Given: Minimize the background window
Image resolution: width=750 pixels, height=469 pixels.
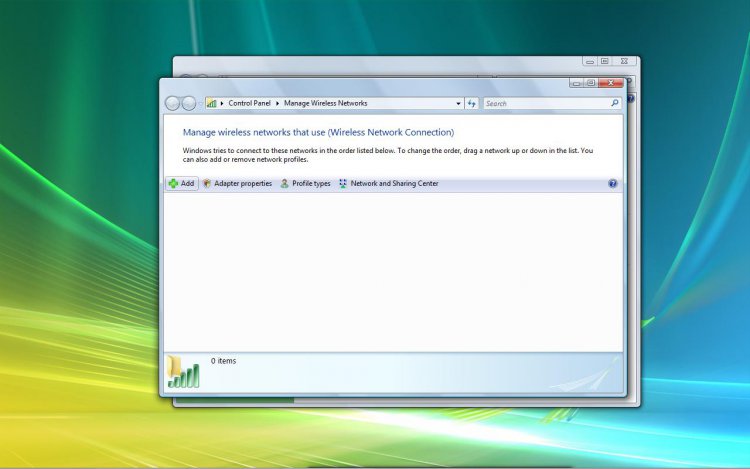Looking at the screenshot, I should click(590, 61).
